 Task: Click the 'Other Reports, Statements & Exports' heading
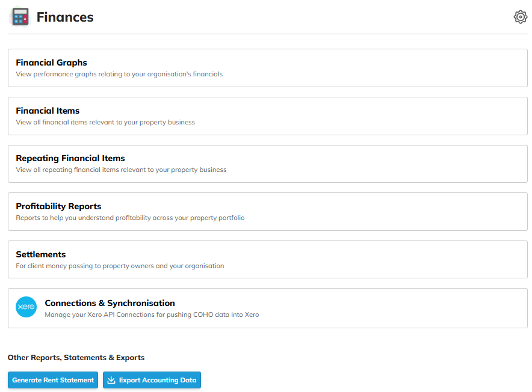pyautogui.click(x=76, y=358)
